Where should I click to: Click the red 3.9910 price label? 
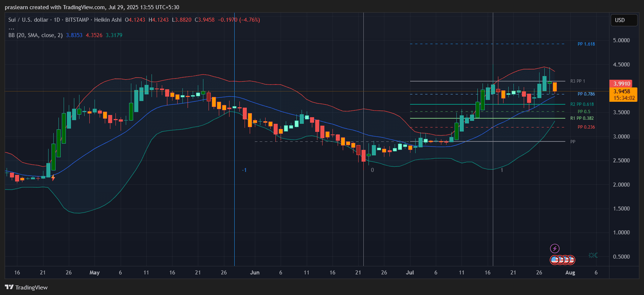[621, 84]
